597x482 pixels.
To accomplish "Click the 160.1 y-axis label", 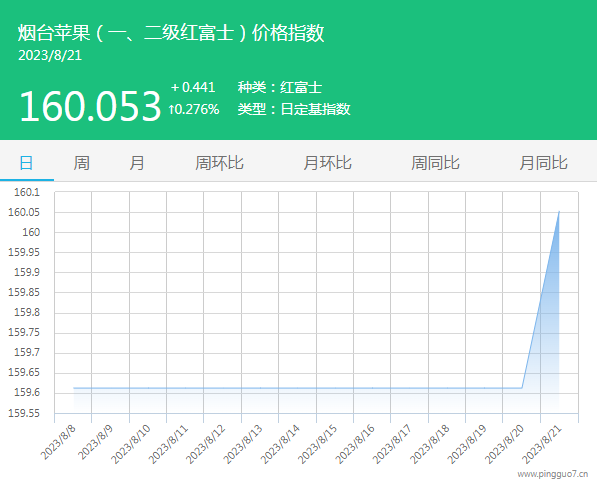I will [27, 192].
